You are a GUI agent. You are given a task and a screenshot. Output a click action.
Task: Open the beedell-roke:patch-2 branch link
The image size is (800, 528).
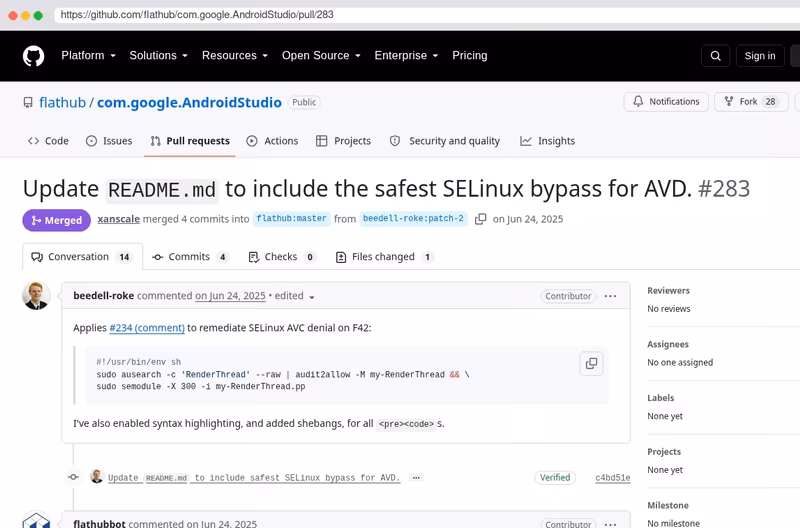tap(413, 218)
